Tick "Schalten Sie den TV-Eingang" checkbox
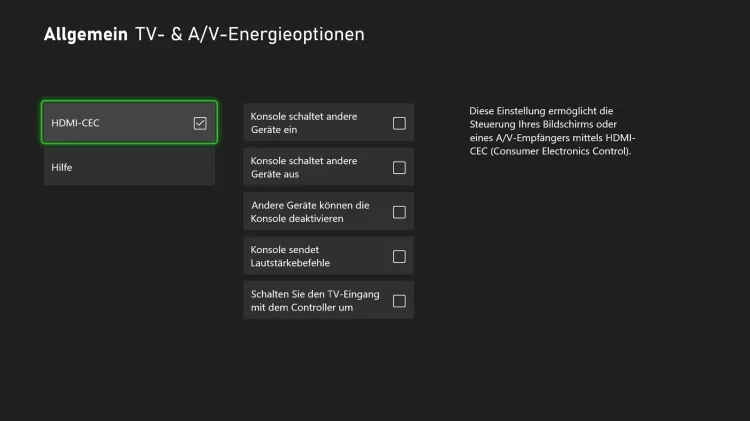Image resolution: width=750 pixels, height=421 pixels. tap(399, 301)
